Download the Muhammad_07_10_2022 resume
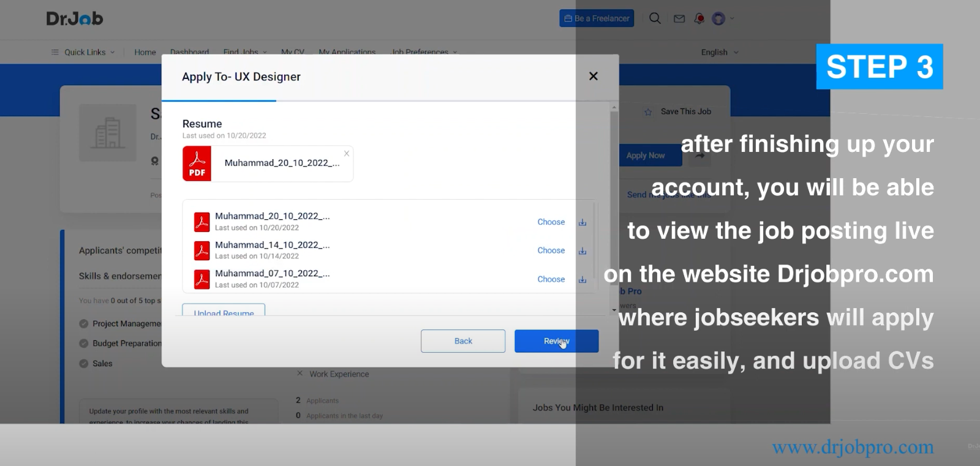 point(582,279)
